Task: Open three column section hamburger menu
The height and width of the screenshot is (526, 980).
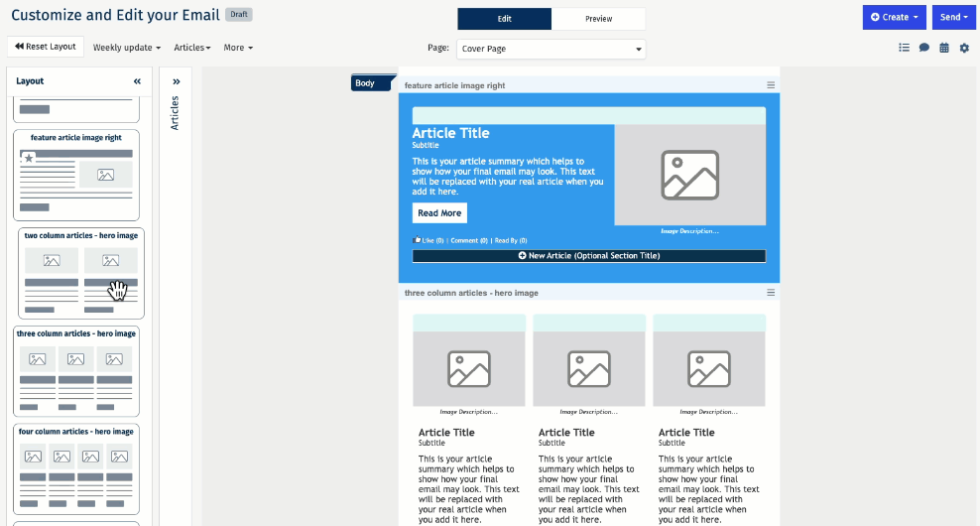Action: (x=771, y=293)
